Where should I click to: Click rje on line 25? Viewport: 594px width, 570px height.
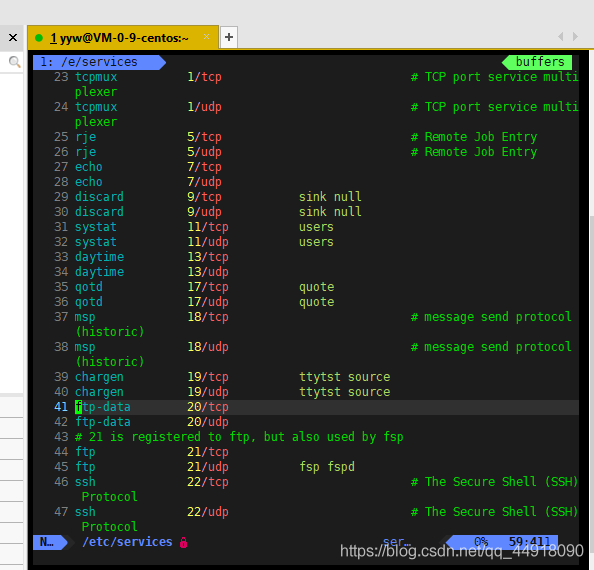coord(86,137)
